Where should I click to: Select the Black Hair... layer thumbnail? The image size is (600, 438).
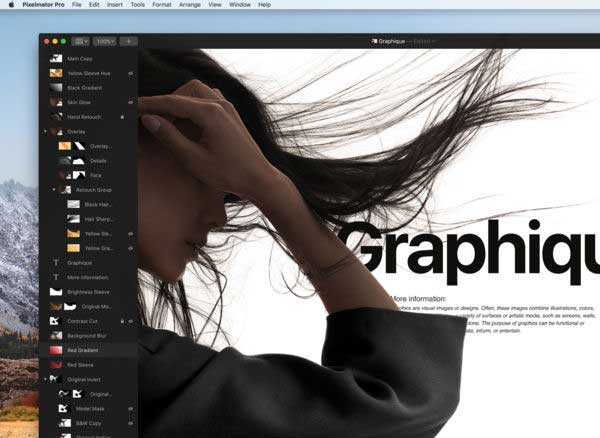[73, 204]
